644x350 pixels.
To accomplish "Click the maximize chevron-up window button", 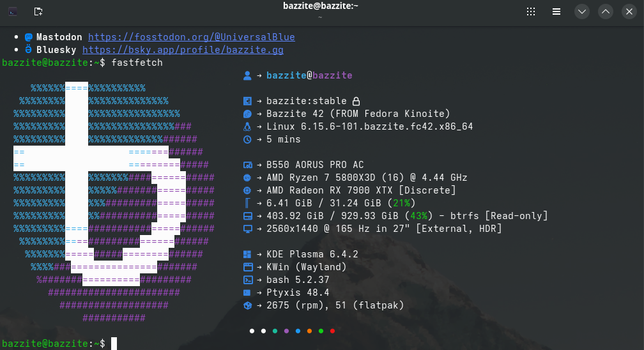I will point(606,11).
